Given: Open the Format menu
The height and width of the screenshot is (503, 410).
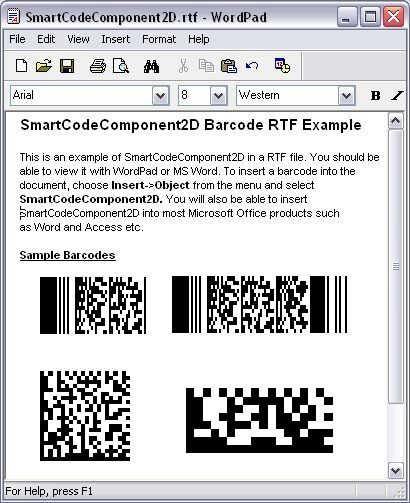Looking at the screenshot, I should (159, 39).
